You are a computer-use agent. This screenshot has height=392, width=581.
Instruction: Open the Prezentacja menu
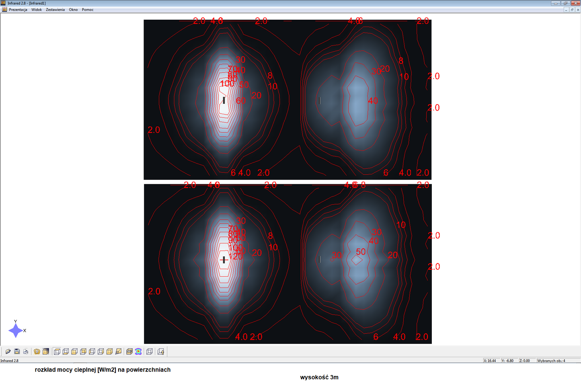point(18,10)
